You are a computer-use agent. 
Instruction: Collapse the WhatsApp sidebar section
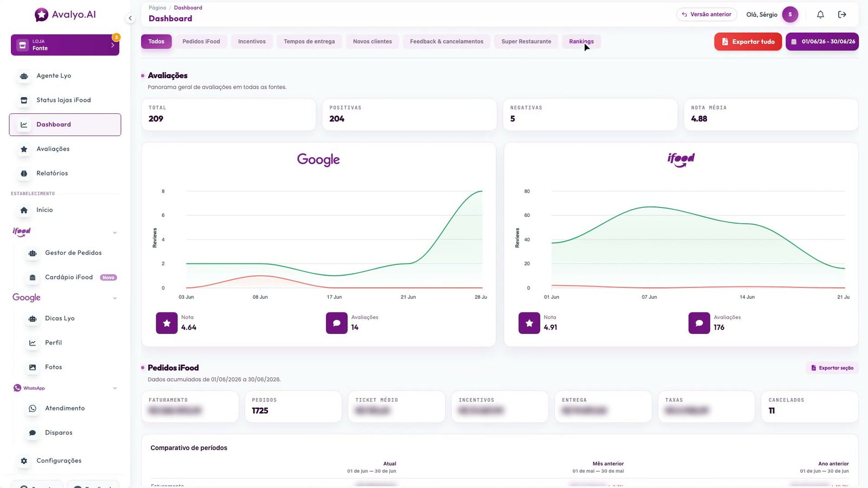(x=114, y=388)
